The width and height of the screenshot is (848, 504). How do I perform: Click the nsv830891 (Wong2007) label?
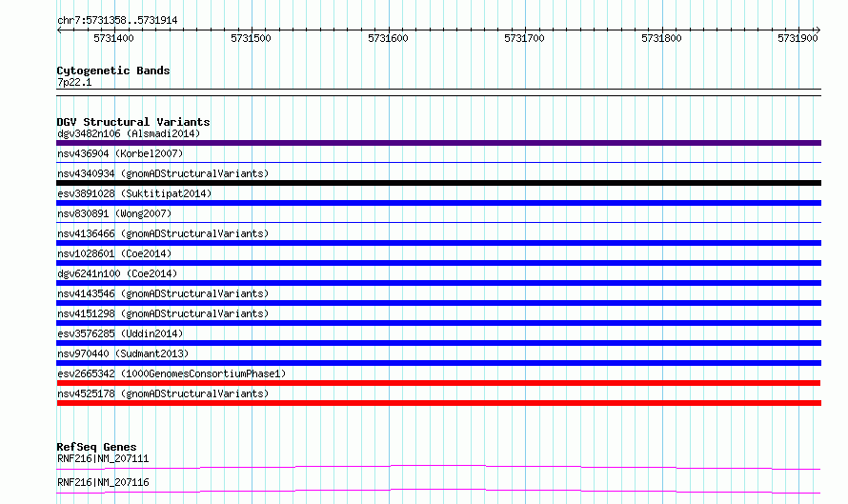pos(114,213)
